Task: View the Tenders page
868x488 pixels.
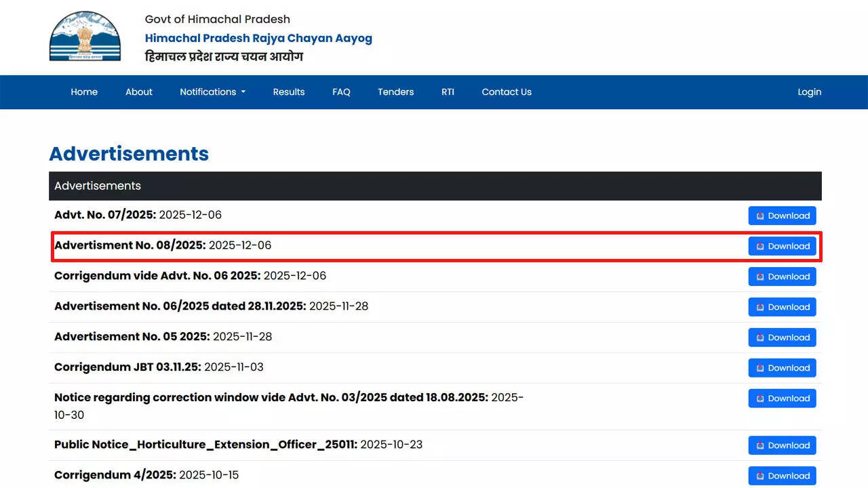Action: (395, 92)
